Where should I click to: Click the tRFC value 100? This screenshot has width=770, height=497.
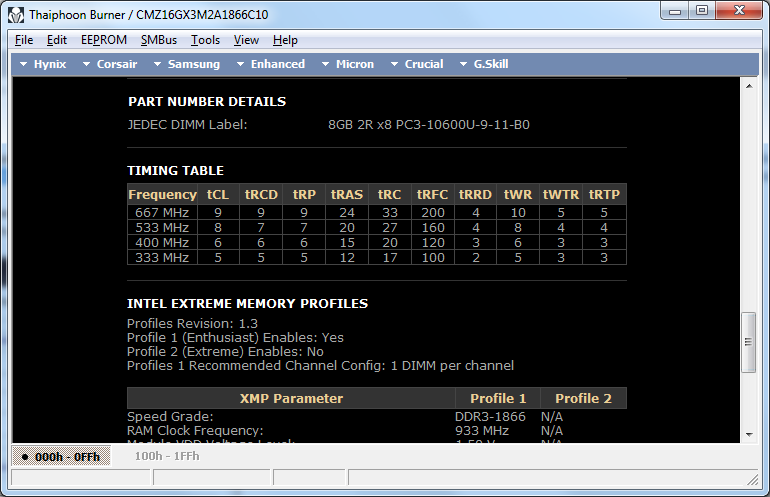point(433,257)
